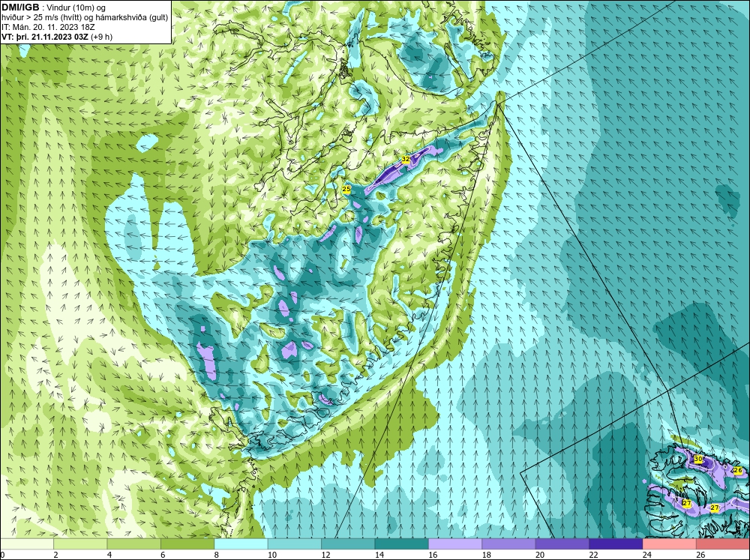Click the color scale tick label 10

coord(271,555)
